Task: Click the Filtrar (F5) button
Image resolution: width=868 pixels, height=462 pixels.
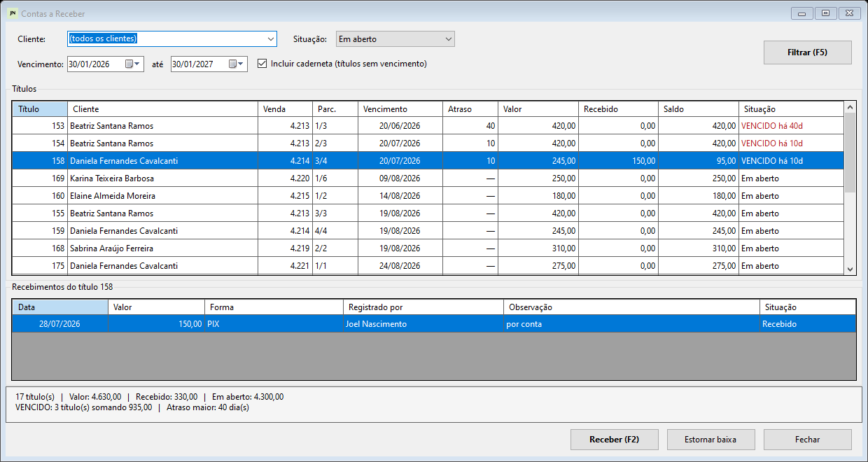Action: (x=807, y=52)
